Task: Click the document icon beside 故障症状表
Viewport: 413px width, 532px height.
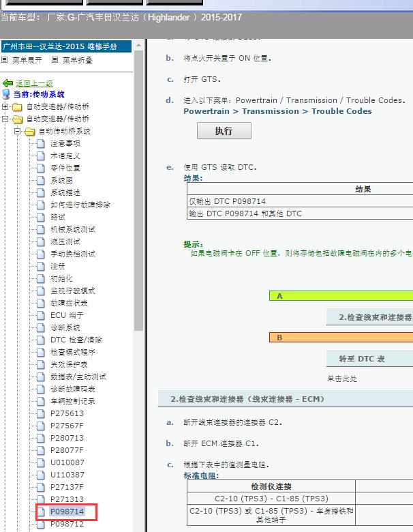Action: coord(41,303)
